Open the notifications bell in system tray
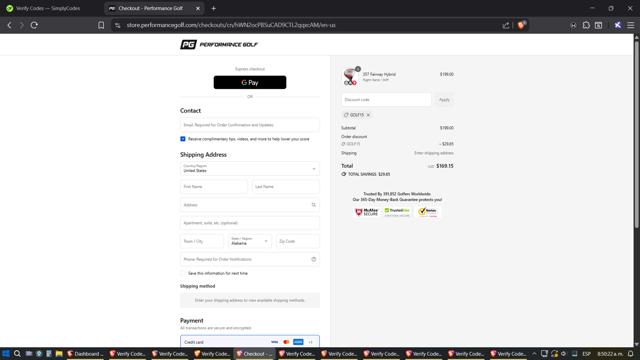The height and width of the screenshot is (360, 640). coord(631,353)
